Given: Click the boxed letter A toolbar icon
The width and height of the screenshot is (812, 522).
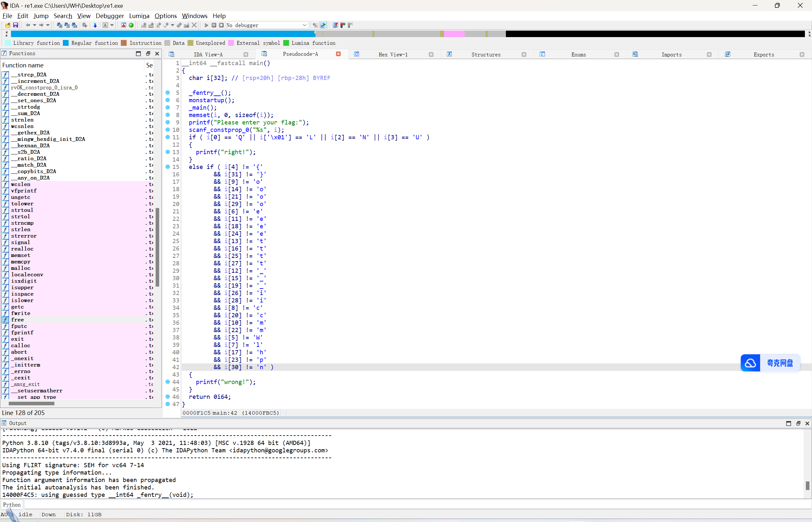Looking at the screenshot, I should point(105,25).
